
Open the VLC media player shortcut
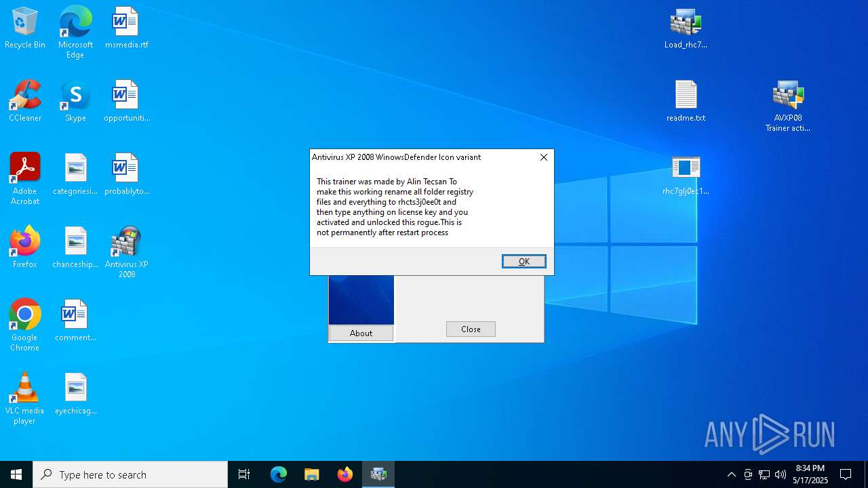click(25, 399)
